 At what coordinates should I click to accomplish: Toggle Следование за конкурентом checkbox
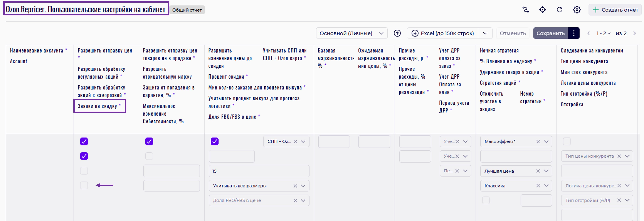(x=567, y=142)
